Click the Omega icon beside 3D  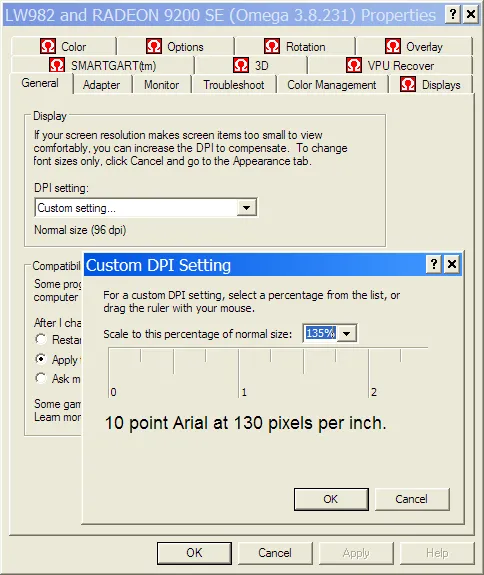click(241, 65)
